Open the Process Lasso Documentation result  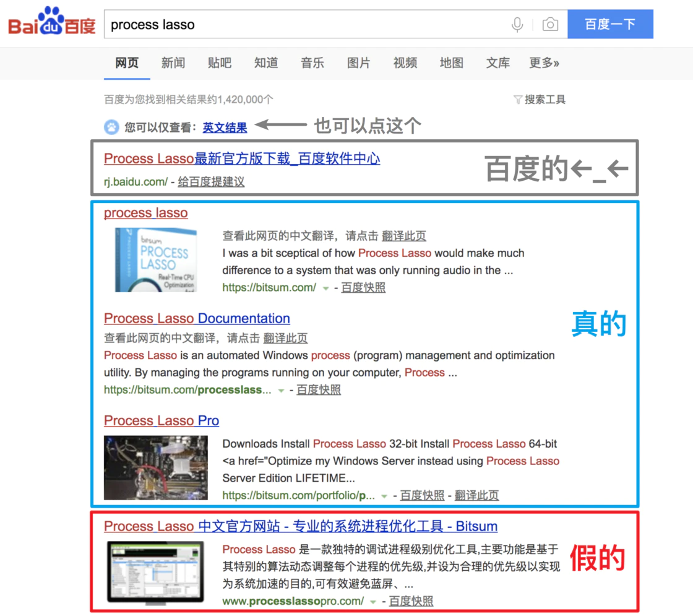(197, 318)
